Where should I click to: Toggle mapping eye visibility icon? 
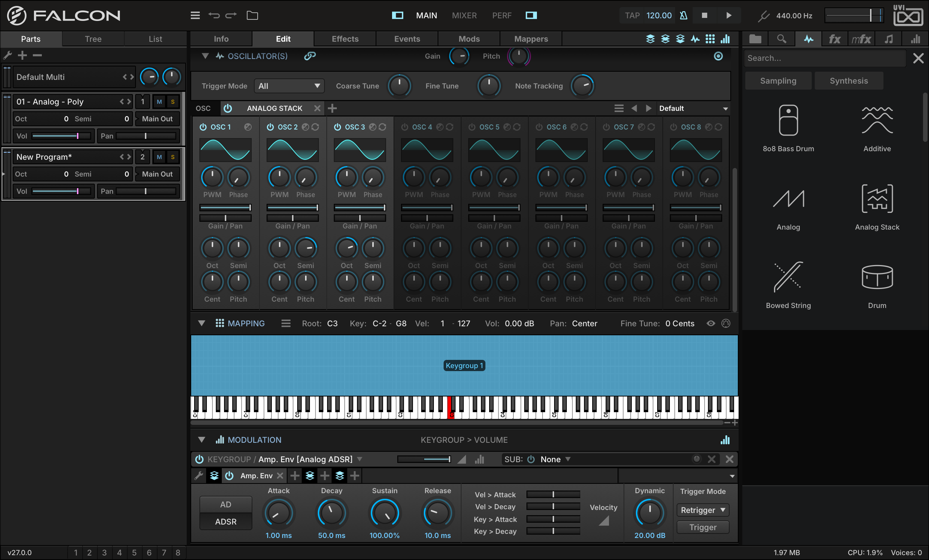(x=710, y=323)
